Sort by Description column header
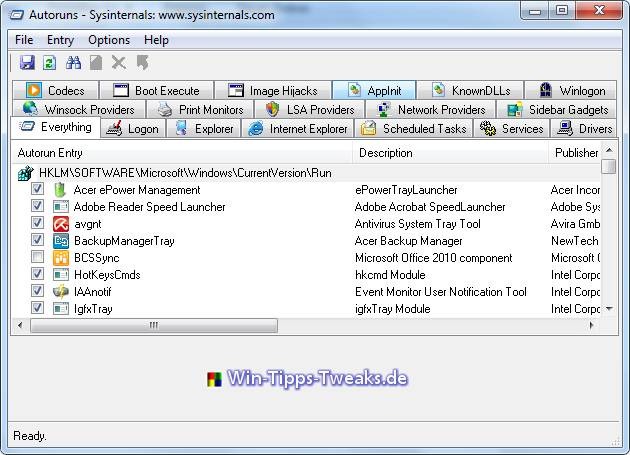The width and height of the screenshot is (630, 455). 450,153
